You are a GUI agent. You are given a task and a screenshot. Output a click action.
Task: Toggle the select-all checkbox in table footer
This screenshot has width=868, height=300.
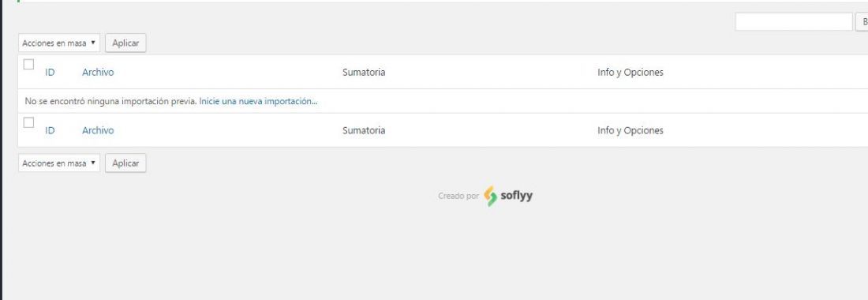(28, 122)
